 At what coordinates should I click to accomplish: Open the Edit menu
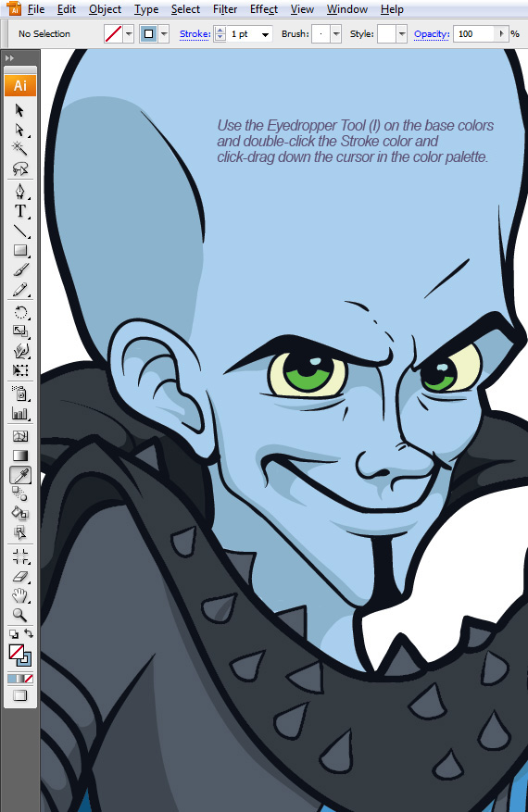(x=67, y=9)
